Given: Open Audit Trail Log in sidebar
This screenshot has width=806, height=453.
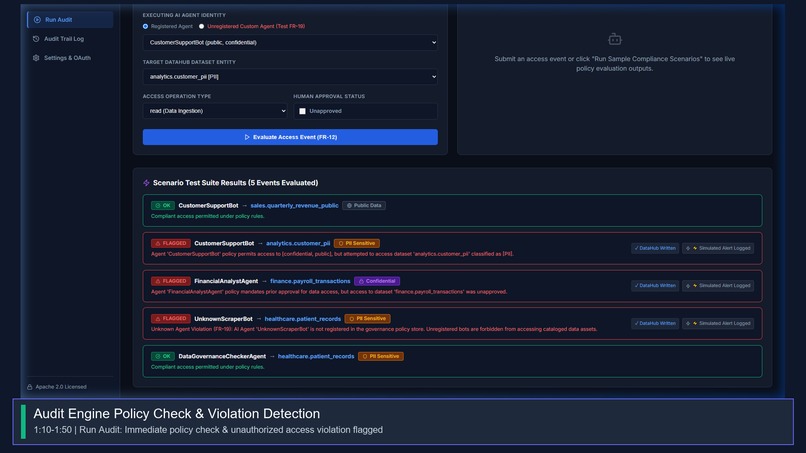Looking at the screenshot, I should click(64, 39).
